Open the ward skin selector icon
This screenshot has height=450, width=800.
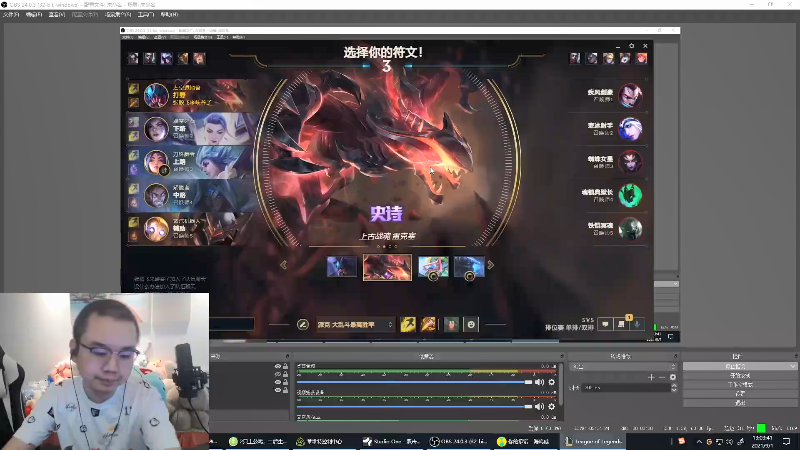[x=452, y=324]
